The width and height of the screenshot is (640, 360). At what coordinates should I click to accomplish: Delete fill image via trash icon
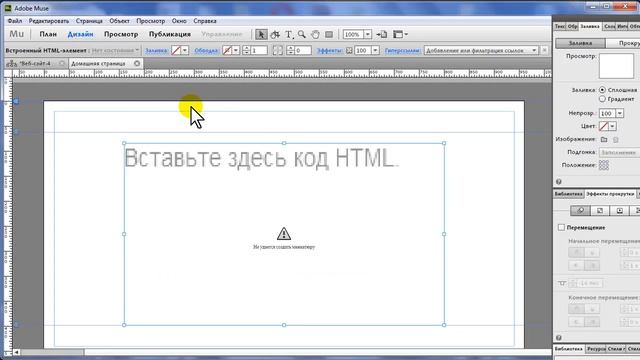pyautogui.click(x=616, y=140)
